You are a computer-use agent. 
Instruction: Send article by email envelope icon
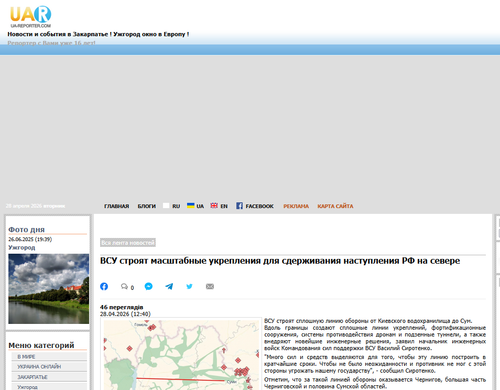pyautogui.click(x=210, y=286)
